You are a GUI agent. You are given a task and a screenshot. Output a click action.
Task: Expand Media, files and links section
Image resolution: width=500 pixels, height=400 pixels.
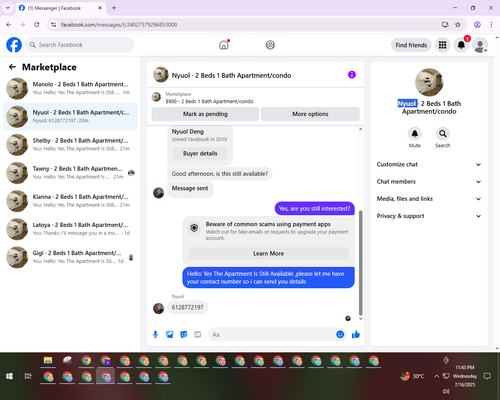(x=429, y=199)
